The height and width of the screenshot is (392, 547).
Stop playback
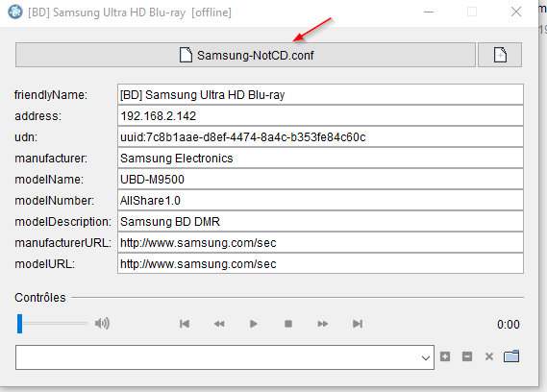coord(288,324)
